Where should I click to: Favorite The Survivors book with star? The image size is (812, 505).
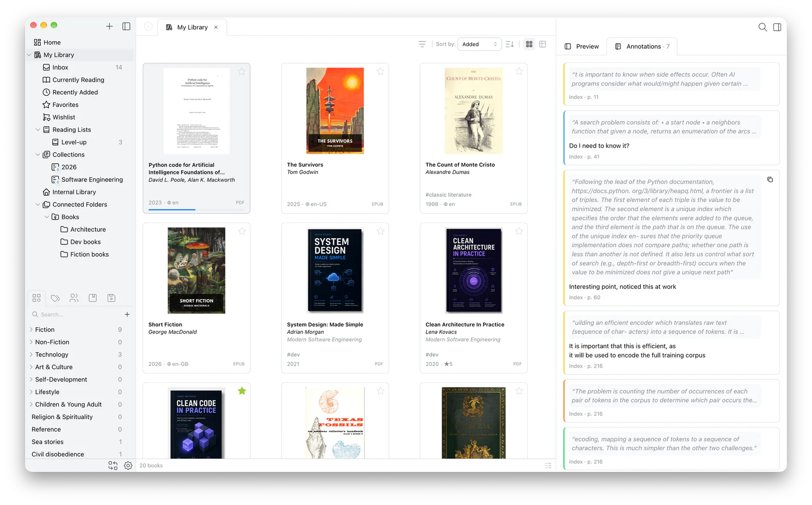point(381,71)
